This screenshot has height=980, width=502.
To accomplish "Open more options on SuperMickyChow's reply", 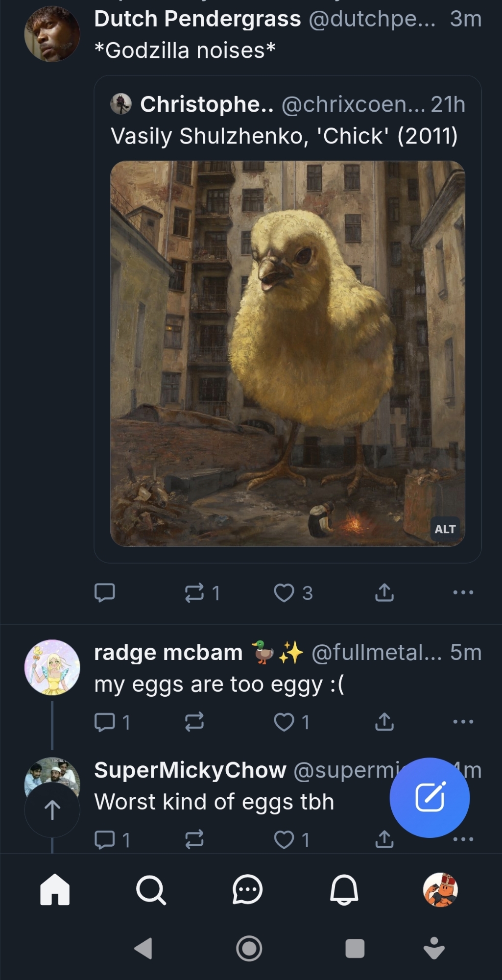I will tap(464, 839).
